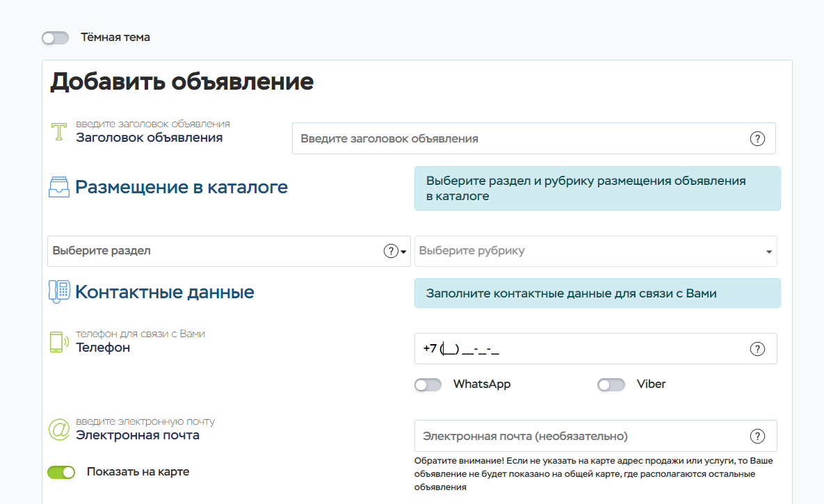Click the green letter T title icon

[60, 132]
